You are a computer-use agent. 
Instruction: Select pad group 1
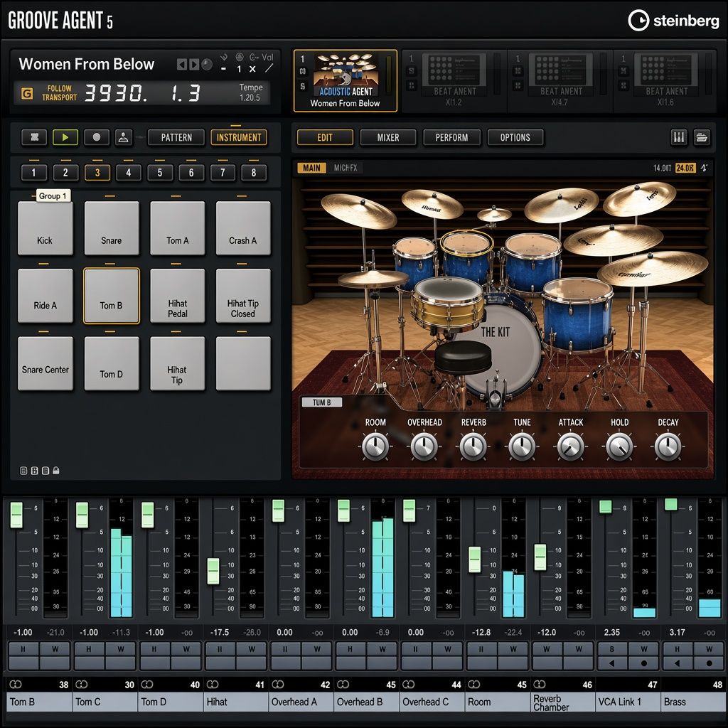pyautogui.click(x=33, y=173)
